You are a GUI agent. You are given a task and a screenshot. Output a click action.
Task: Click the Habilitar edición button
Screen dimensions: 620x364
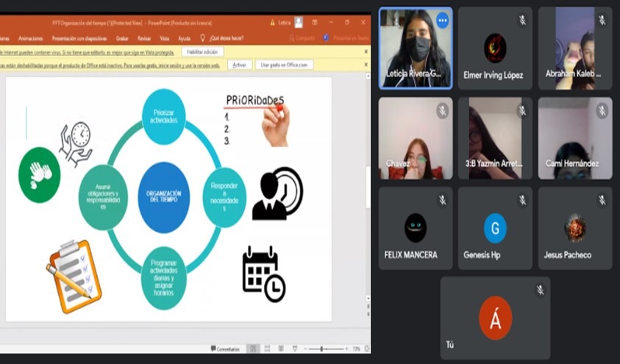tap(203, 52)
